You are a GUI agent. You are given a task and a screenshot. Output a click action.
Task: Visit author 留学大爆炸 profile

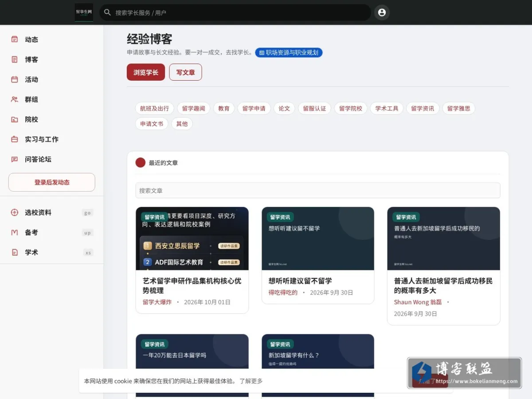[x=157, y=302]
